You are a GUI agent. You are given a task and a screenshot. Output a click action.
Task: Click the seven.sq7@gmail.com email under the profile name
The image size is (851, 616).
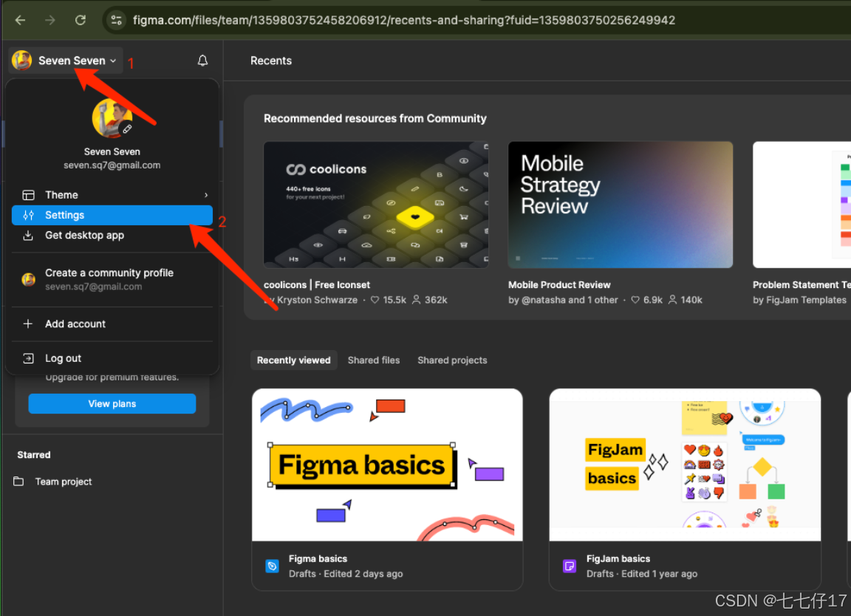point(112,165)
